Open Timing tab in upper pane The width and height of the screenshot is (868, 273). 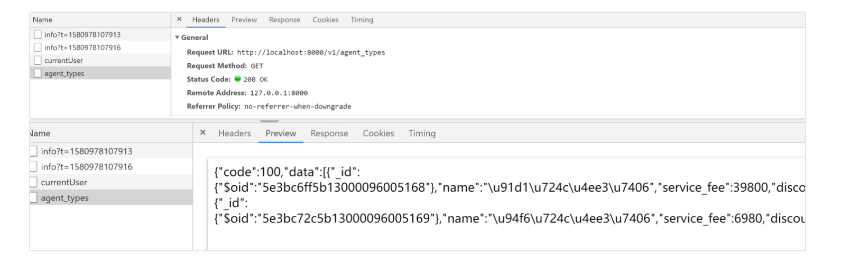coord(362,20)
